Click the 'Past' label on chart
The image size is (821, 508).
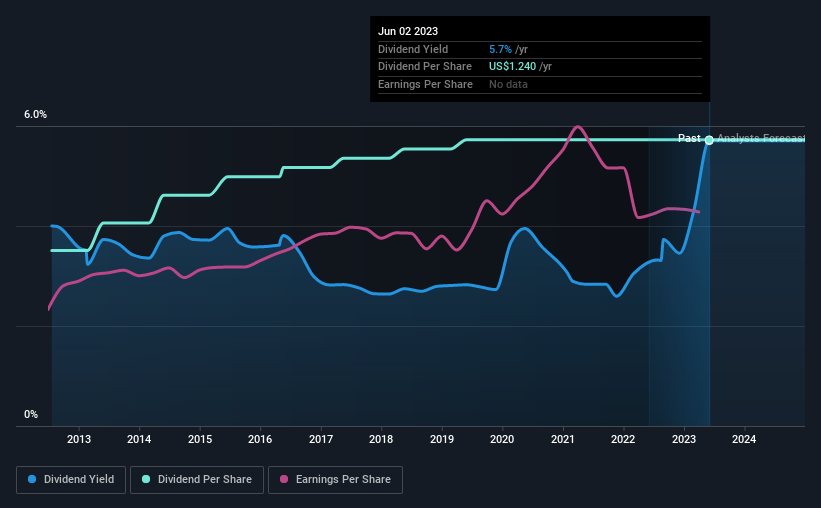coord(689,138)
